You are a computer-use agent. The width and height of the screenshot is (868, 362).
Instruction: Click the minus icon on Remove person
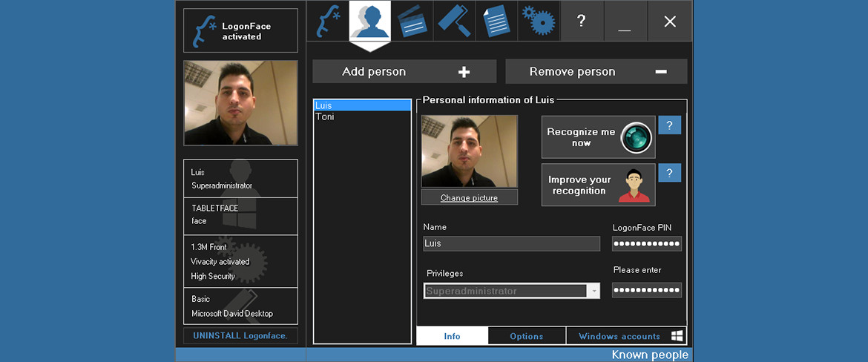[661, 71]
